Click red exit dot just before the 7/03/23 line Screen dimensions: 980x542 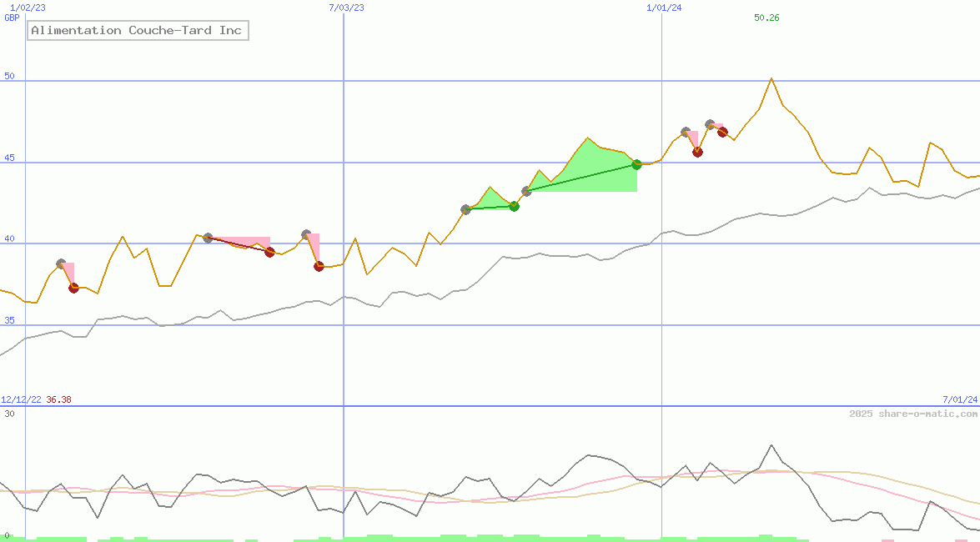click(x=319, y=267)
